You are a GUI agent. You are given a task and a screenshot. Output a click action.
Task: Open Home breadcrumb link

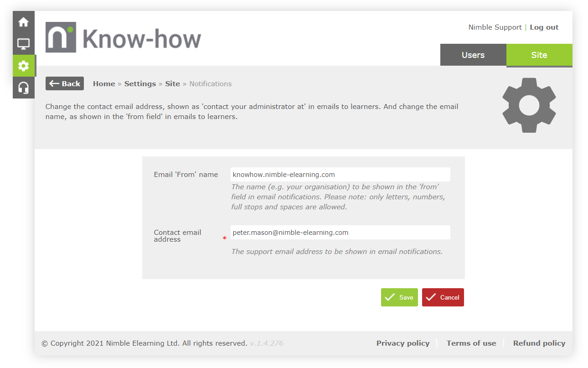(104, 84)
